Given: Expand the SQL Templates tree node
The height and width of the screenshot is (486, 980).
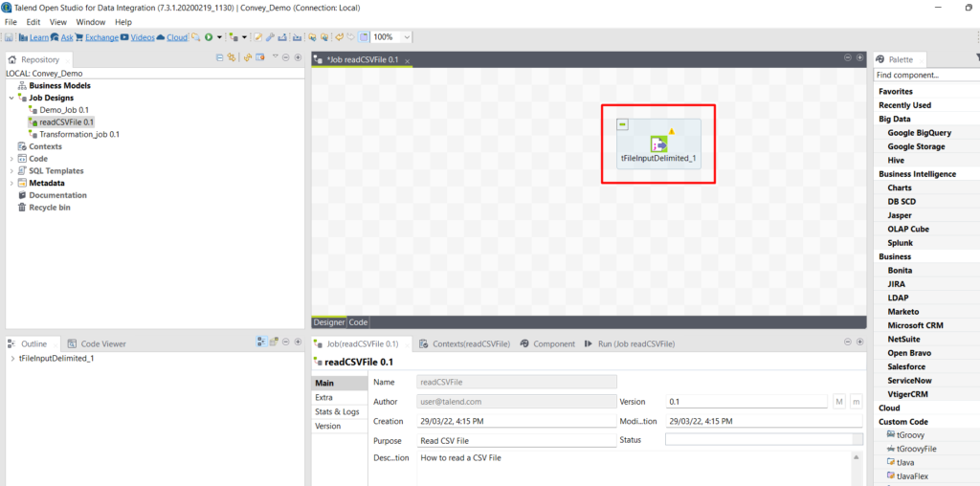Looking at the screenshot, I should [x=11, y=170].
